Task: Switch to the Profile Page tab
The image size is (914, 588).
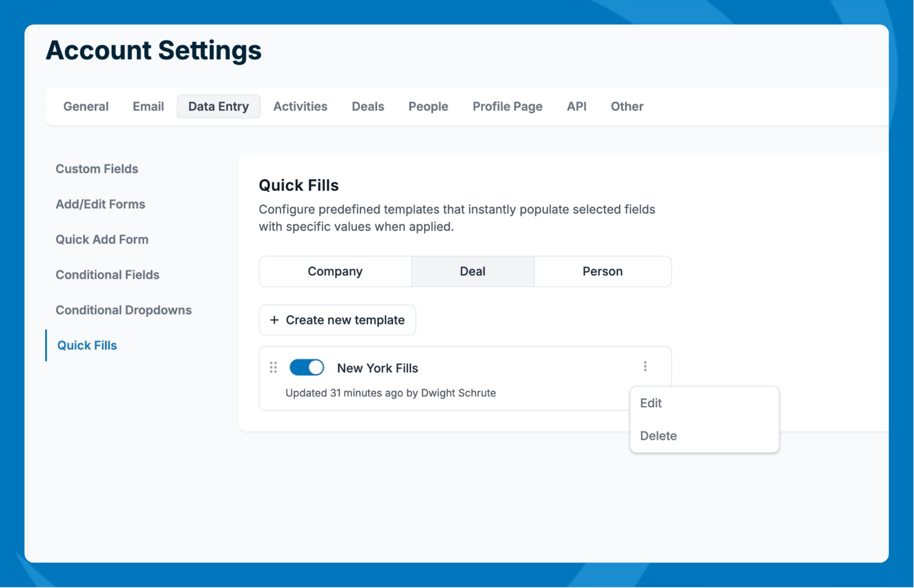Action: click(507, 107)
